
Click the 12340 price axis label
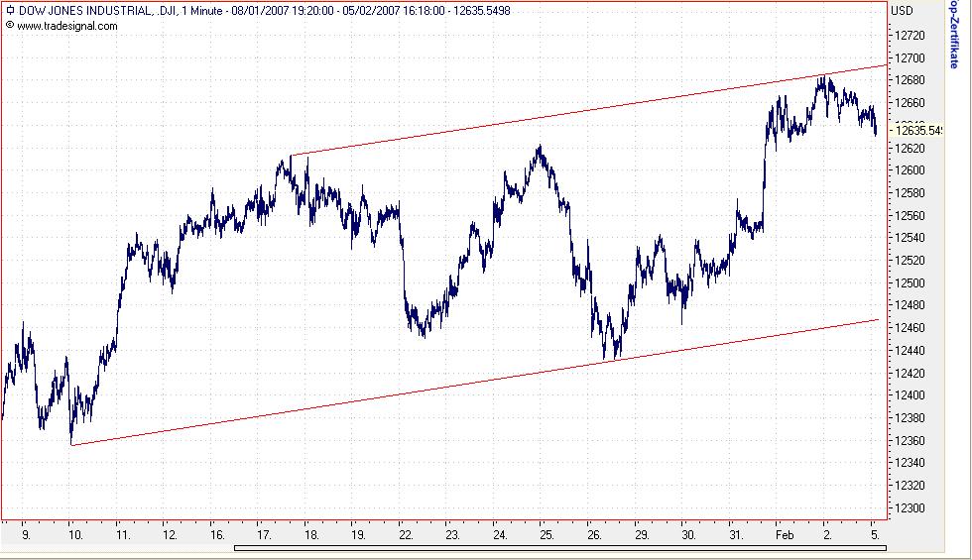pyautogui.click(x=911, y=463)
